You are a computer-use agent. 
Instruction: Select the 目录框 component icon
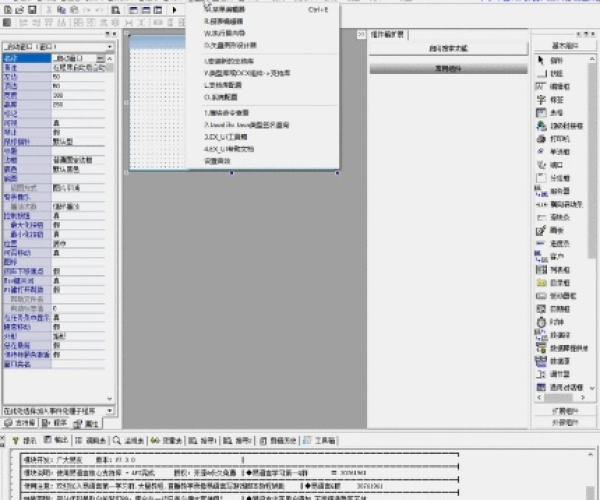(x=541, y=283)
